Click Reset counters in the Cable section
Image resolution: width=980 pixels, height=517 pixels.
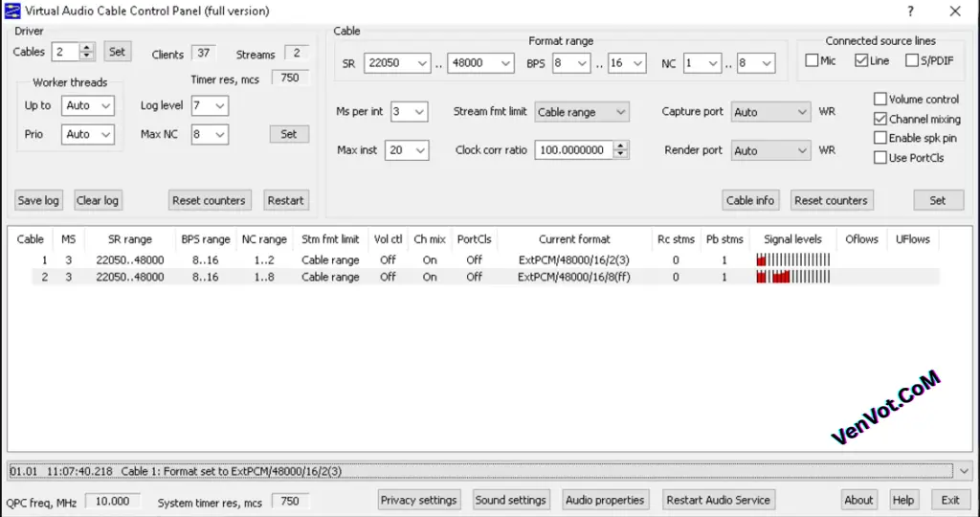click(x=832, y=201)
